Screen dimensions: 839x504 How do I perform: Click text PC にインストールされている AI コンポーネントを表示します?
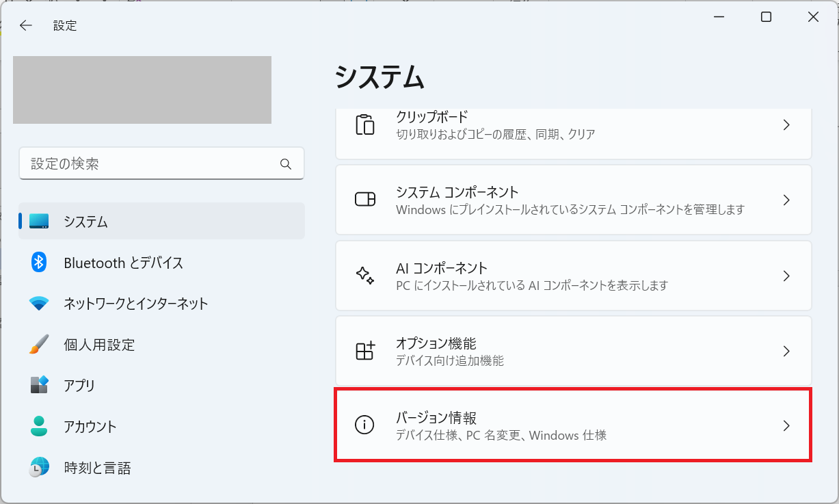click(532, 284)
